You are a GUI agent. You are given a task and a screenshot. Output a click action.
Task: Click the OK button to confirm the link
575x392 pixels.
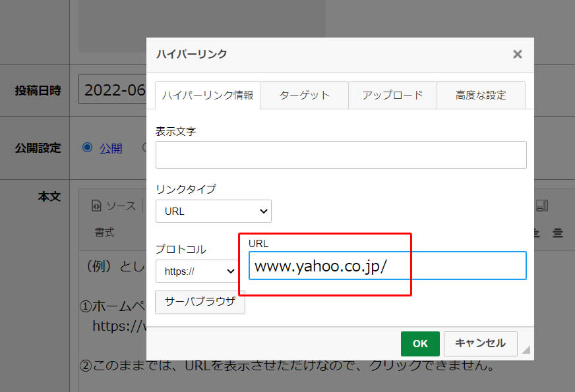(420, 343)
